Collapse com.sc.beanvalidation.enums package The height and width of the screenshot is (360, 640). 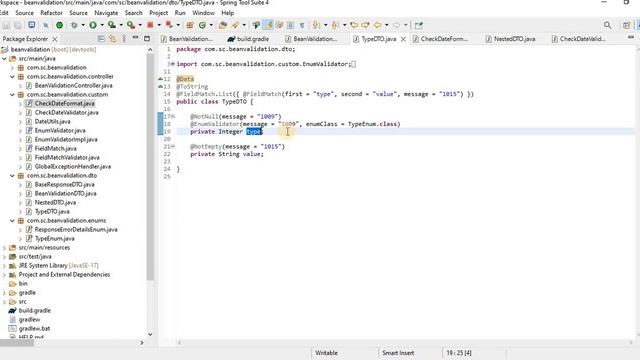12,220
